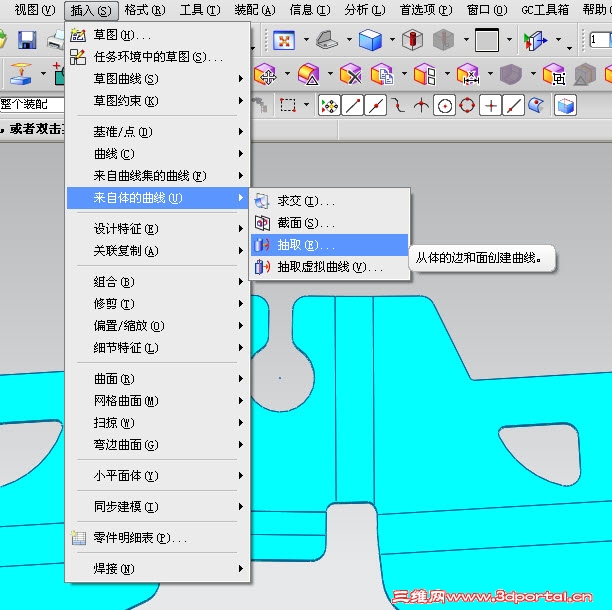612x610 pixels.
Task: Click the Copy Face cube icon
Action: point(382,74)
